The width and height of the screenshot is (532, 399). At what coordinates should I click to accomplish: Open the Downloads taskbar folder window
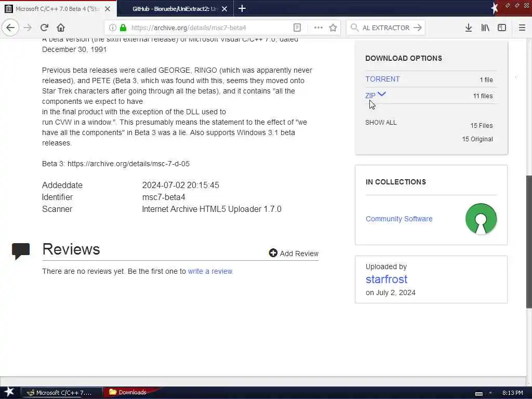(128, 392)
